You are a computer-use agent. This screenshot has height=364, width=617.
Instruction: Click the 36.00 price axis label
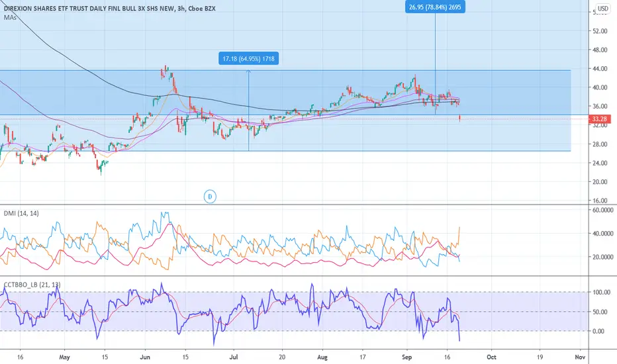pos(600,107)
